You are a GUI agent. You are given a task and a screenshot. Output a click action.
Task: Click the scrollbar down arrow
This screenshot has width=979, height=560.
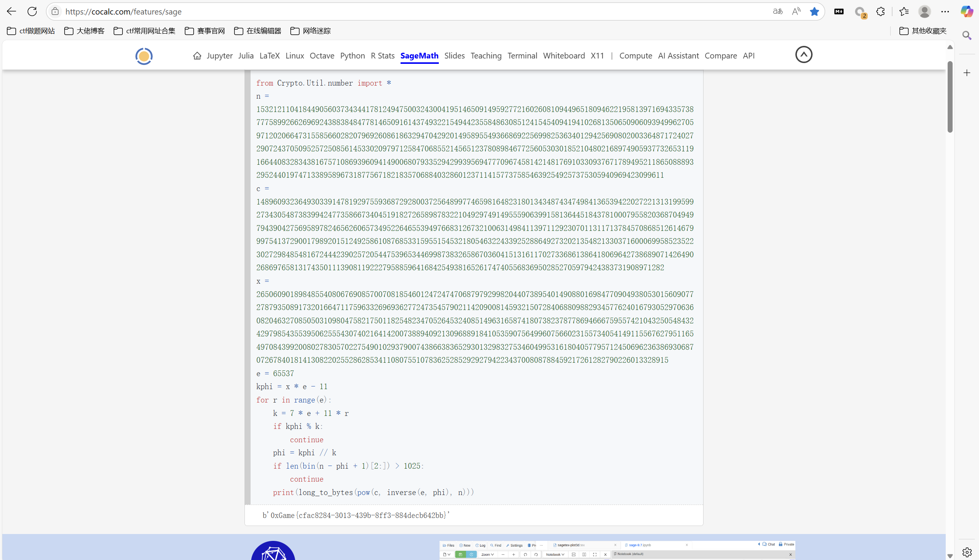[950, 556]
